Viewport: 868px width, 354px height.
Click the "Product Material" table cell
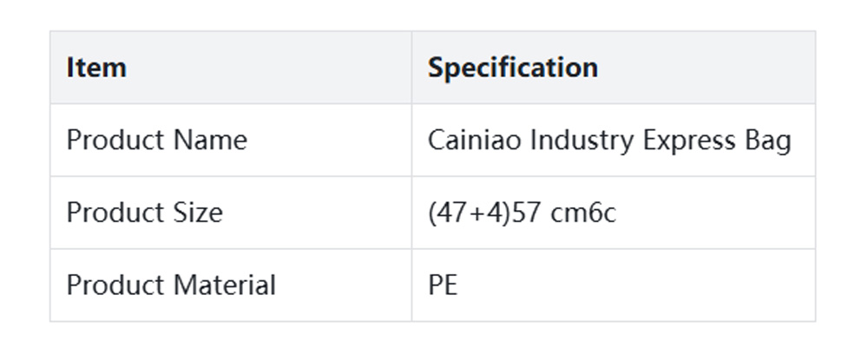click(171, 285)
